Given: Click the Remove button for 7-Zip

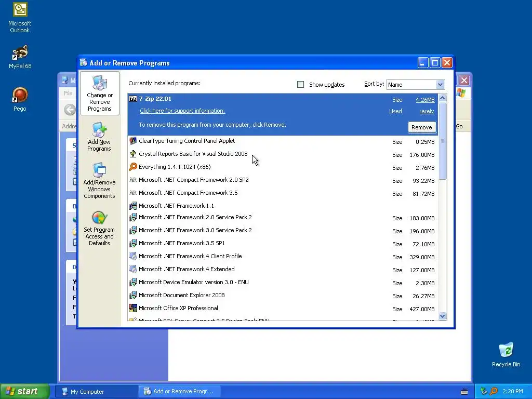Looking at the screenshot, I should [x=422, y=127].
